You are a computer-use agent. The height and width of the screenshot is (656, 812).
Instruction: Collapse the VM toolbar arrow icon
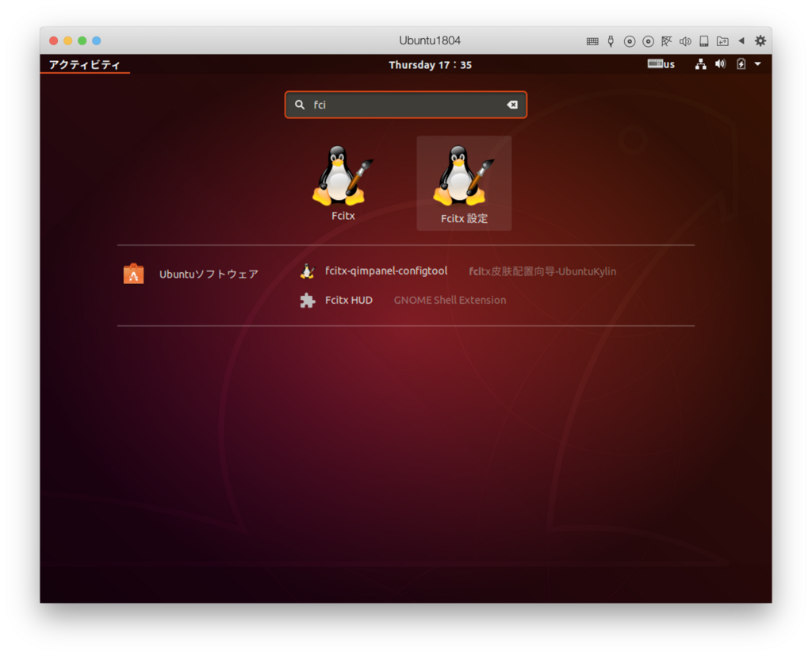coord(741,40)
